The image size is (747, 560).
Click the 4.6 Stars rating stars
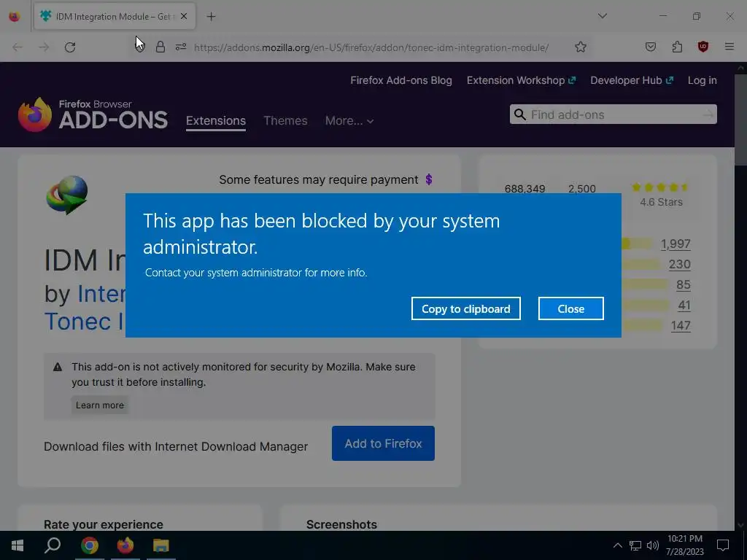(x=660, y=187)
